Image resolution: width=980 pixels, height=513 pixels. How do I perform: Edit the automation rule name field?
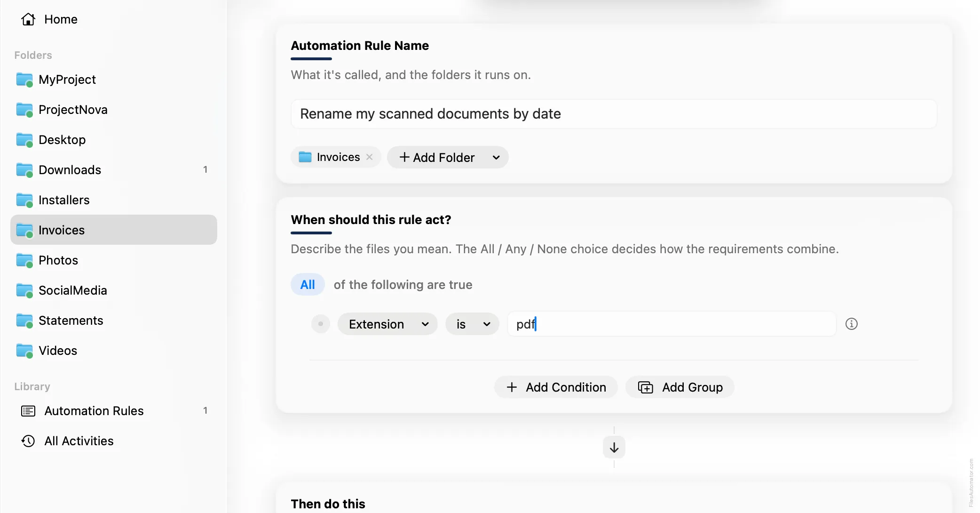coord(614,114)
